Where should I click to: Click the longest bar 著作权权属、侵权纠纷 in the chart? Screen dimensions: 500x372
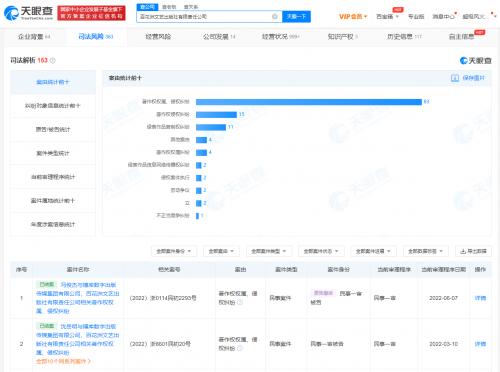pyautogui.click(x=309, y=102)
